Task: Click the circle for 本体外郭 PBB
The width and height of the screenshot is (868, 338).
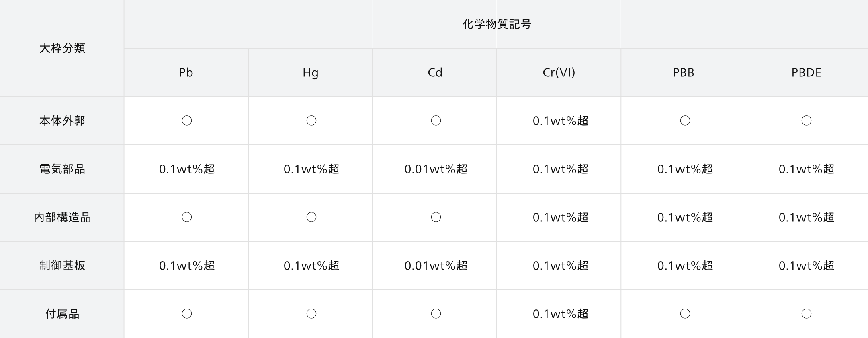Action: tap(685, 121)
